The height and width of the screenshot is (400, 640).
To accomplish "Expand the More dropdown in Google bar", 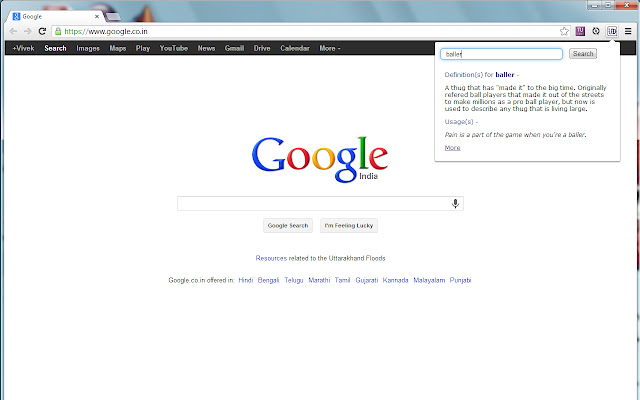I will [329, 48].
